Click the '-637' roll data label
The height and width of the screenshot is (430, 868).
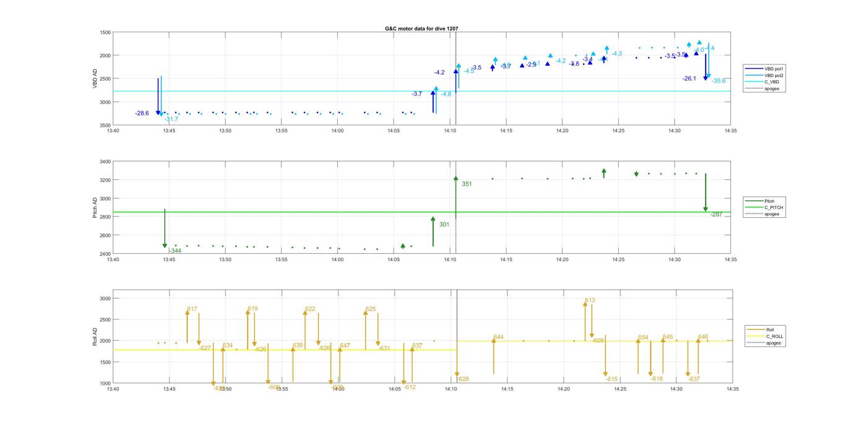tap(694, 379)
